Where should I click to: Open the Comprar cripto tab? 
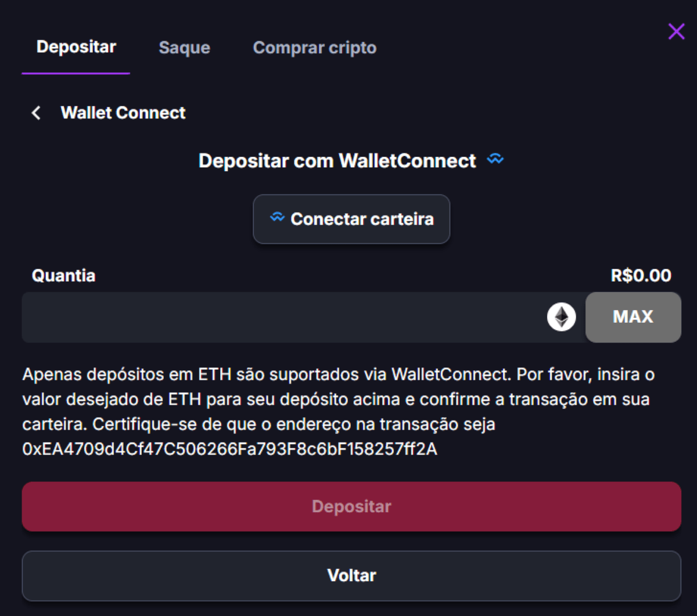click(x=314, y=48)
